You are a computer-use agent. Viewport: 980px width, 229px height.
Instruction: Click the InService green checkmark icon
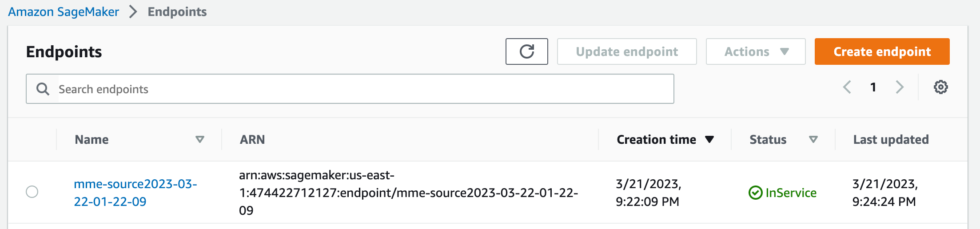[755, 193]
